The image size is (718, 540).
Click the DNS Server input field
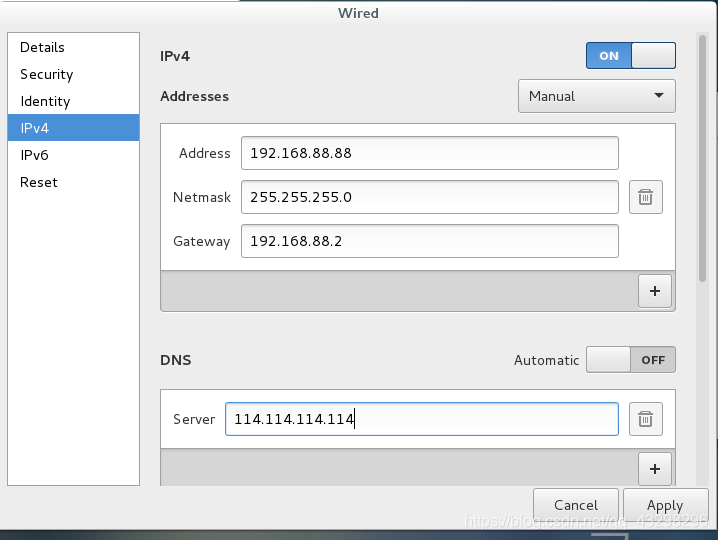[x=422, y=419]
